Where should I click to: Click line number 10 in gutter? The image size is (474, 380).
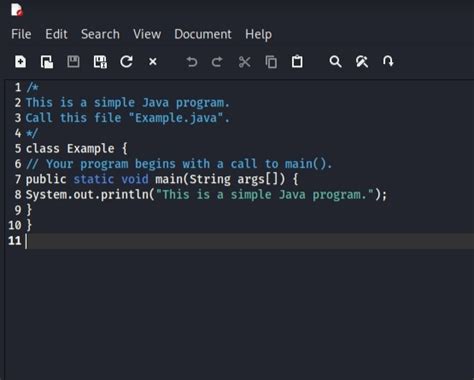[15, 225]
